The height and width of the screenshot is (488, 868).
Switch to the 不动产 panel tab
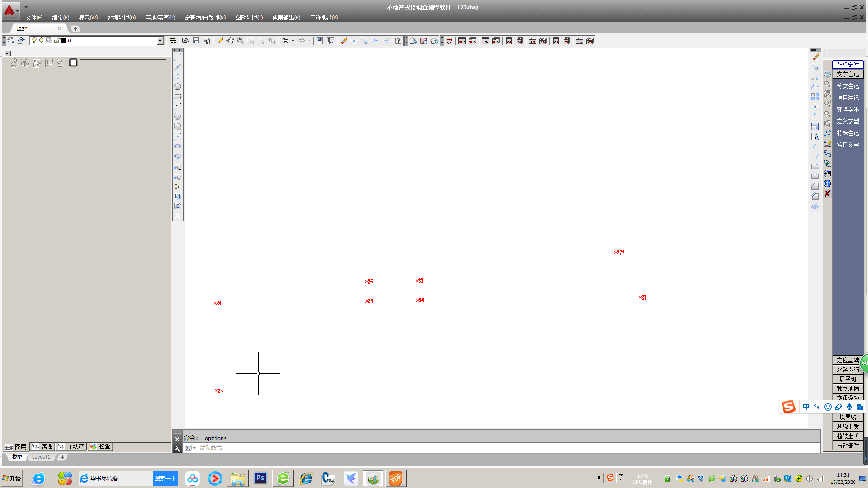click(x=71, y=446)
